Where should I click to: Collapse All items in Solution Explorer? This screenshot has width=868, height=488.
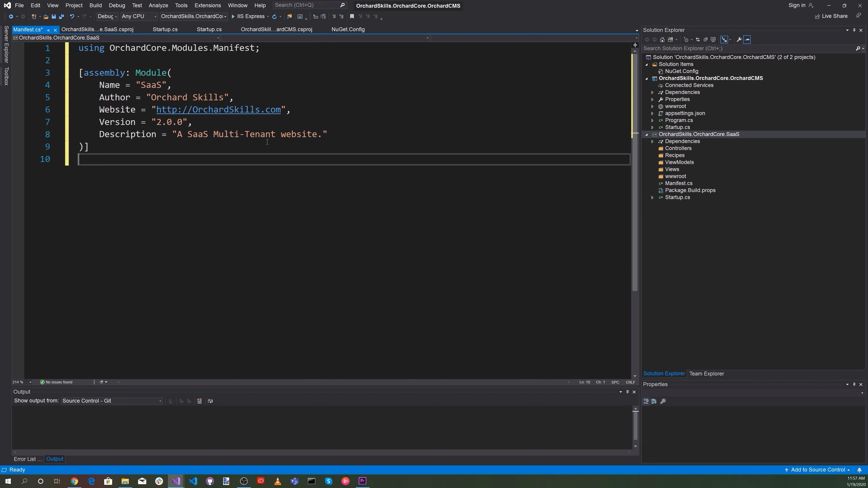(705, 40)
